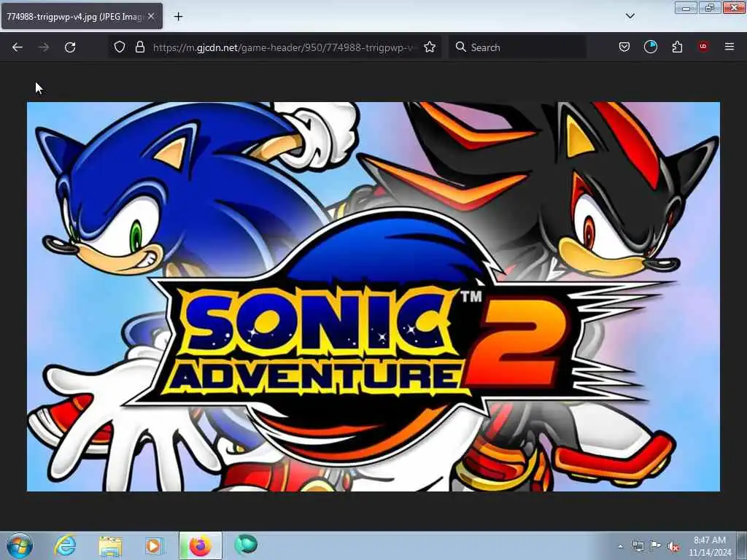Open the Windows Start menu
Screen dimensions: 747x560
pyautogui.click(x=20, y=545)
